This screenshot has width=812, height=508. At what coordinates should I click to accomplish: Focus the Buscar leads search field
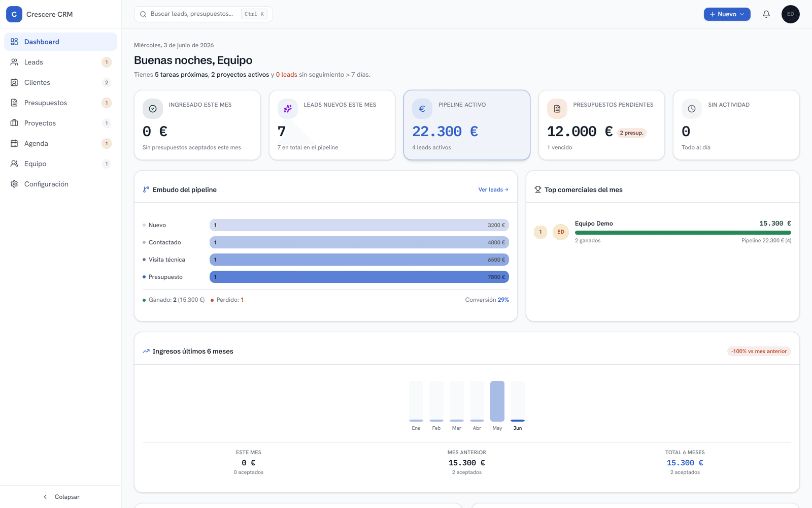coord(203,14)
